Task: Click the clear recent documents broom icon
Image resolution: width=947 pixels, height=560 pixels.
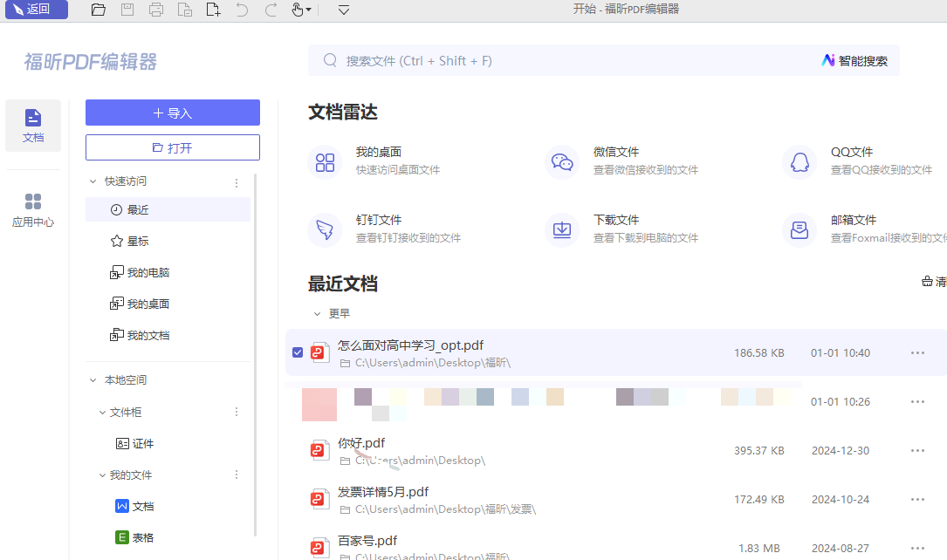Action: (927, 281)
